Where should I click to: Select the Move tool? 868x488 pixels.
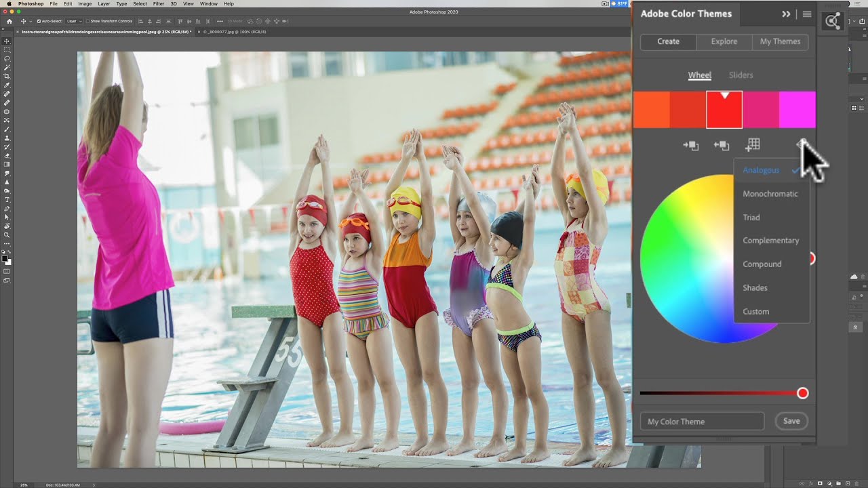[x=7, y=41]
